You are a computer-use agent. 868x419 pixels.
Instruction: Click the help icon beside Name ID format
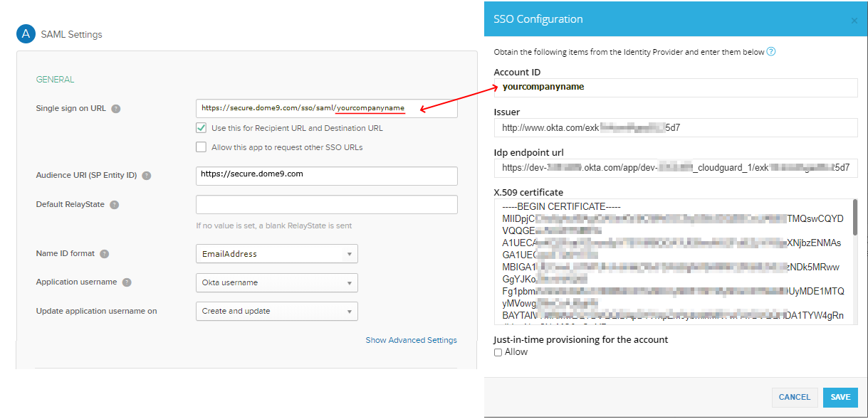(104, 253)
